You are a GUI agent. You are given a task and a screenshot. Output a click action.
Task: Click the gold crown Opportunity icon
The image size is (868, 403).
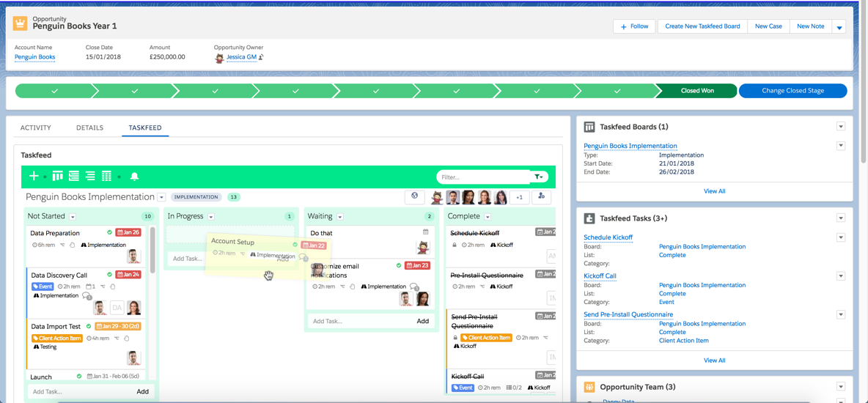click(x=21, y=23)
